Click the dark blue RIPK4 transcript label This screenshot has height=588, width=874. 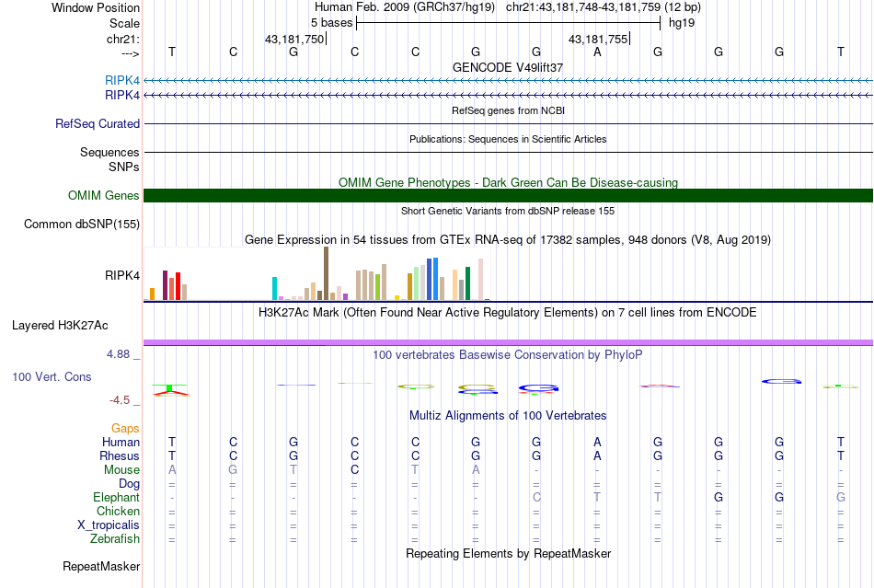pyautogui.click(x=122, y=96)
